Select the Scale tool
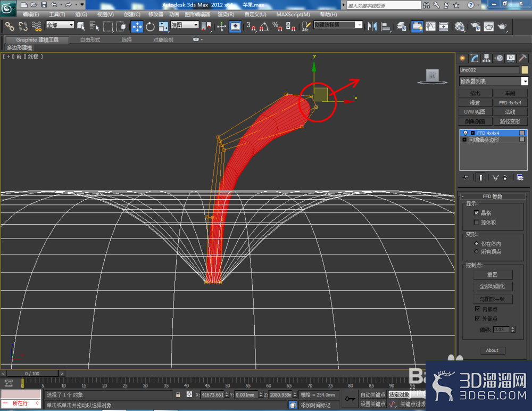This screenshot has width=532, height=411. coord(163,27)
